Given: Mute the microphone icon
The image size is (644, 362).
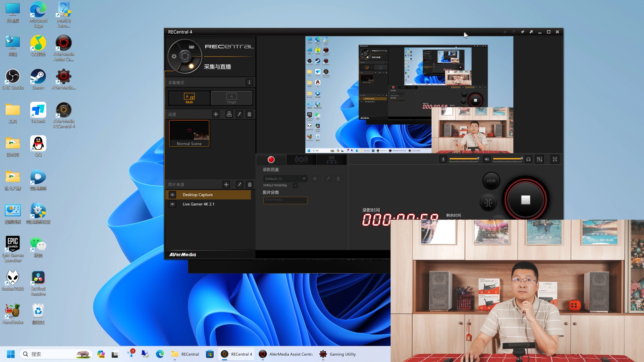Looking at the screenshot, I should [443, 160].
